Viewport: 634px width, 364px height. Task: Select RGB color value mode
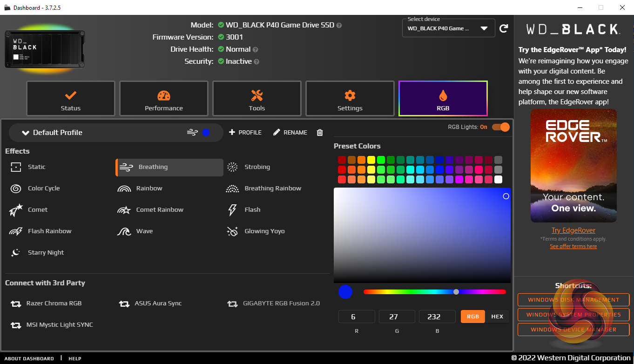472,317
